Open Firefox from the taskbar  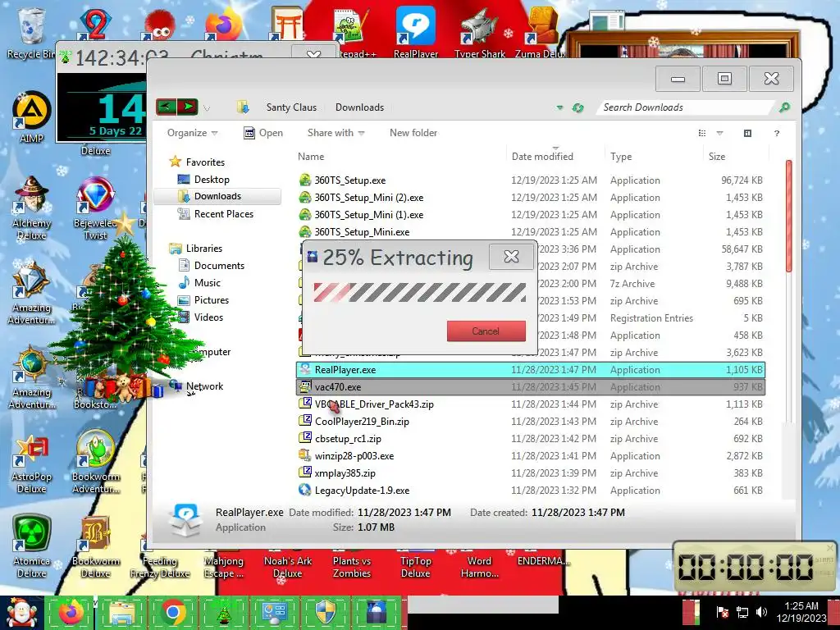tap(71, 613)
